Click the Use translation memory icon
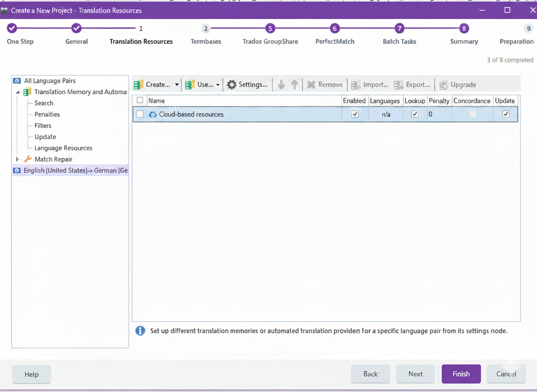 190,85
